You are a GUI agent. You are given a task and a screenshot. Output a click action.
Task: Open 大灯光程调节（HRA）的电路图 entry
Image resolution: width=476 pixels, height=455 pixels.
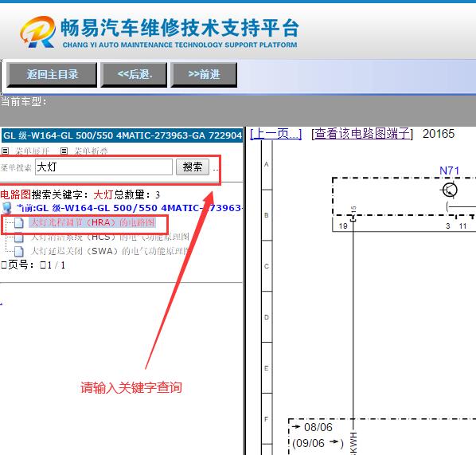(92, 222)
